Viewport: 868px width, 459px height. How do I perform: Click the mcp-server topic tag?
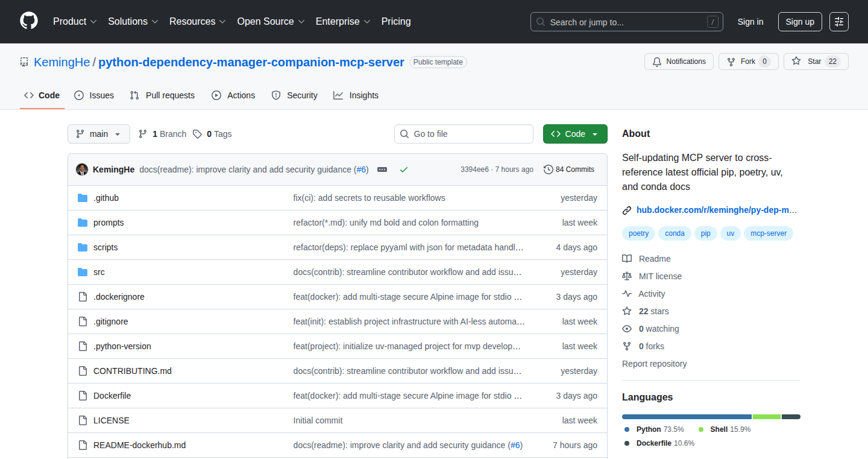click(x=769, y=233)
